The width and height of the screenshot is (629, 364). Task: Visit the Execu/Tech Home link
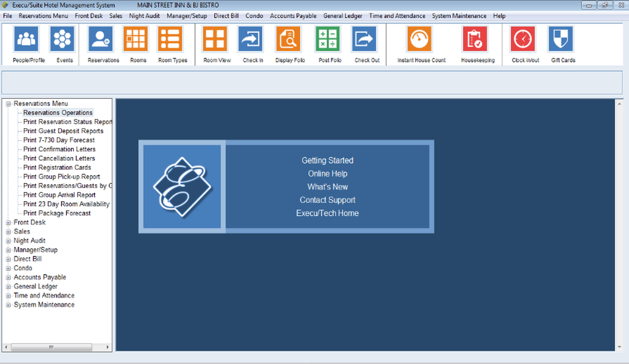tap(327, 213)
